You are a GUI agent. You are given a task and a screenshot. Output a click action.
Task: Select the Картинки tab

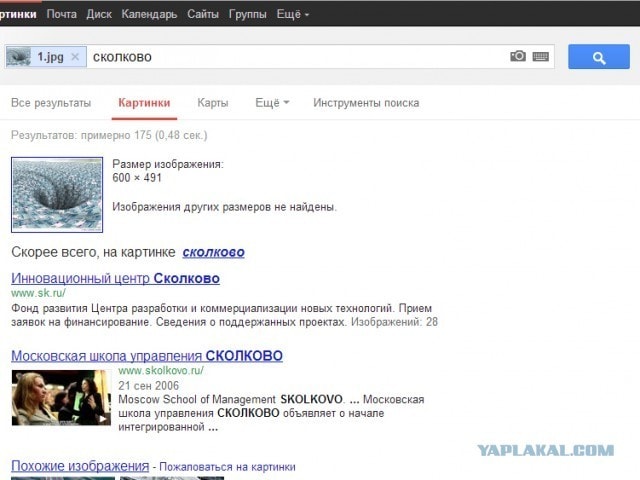144,103
